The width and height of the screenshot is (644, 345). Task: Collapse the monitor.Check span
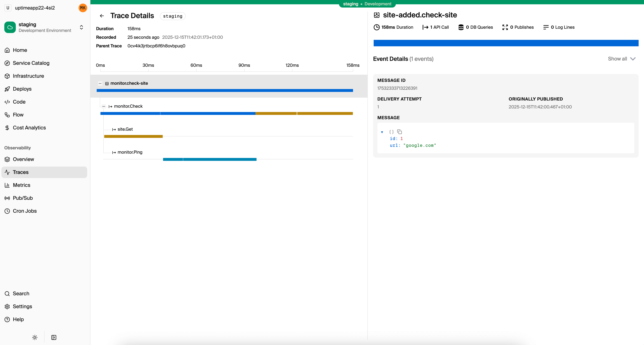pyautogui.click(x=104, y=106)
